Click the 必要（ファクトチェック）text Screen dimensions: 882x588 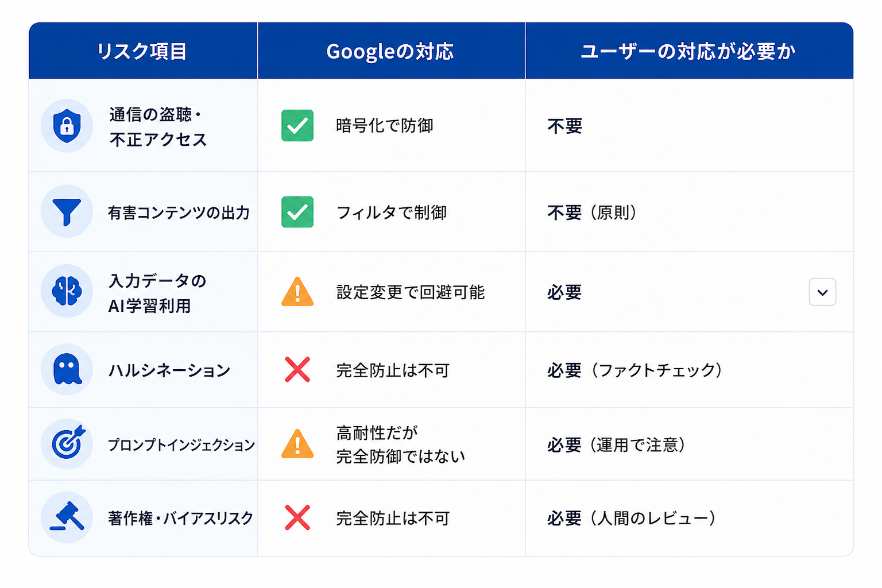[x=635, y=370]
